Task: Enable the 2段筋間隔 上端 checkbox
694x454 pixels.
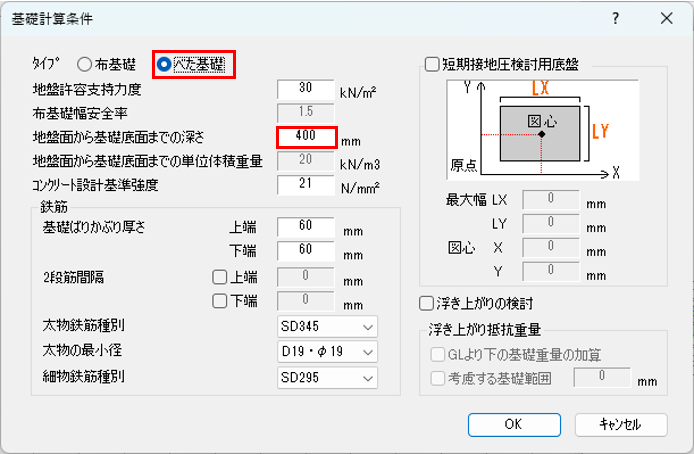Action: [x=220, y=277]
